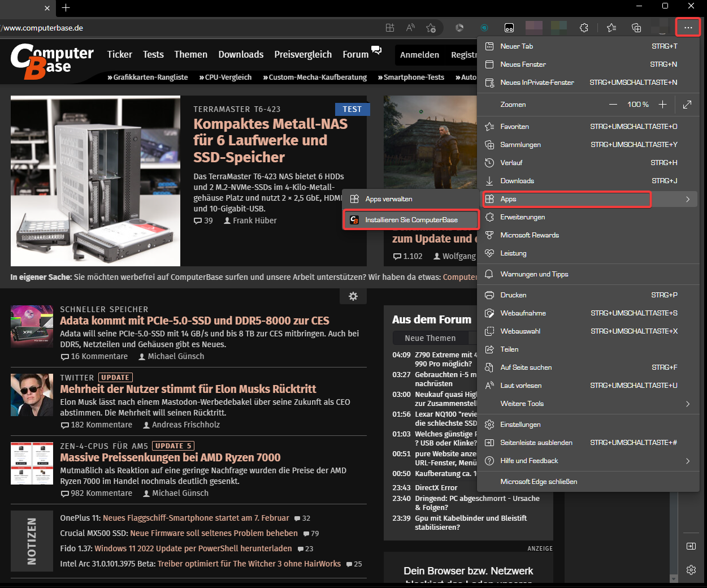The width and height of the screenshot is (707, 588).
Task: Click Installieren Sie ComputerBase
Action: [411, 220]
